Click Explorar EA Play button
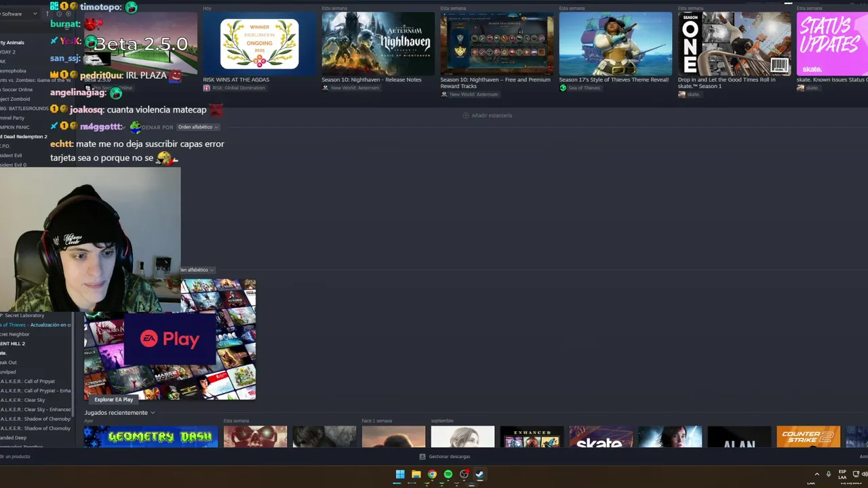 coord(114,399)
